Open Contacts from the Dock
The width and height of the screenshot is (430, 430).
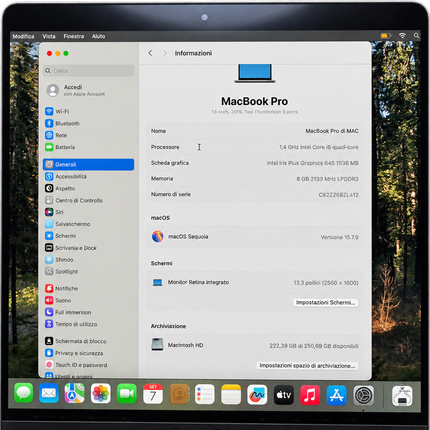coord(179,394)
